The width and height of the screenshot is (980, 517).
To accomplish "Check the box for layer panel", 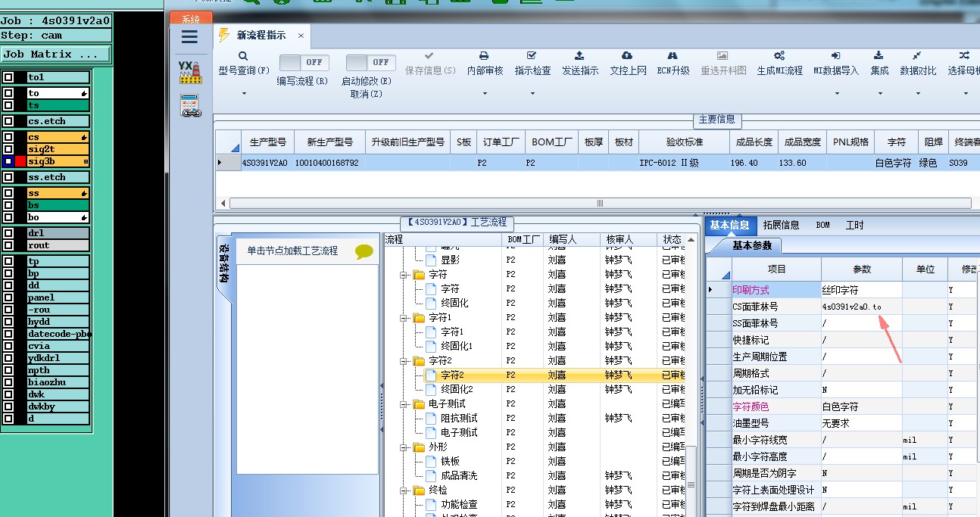I will pyautogui.click(x=8, y=297).
